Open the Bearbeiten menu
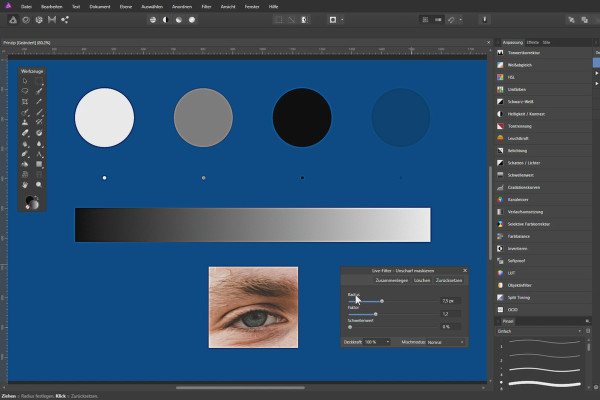 point(52,7)
